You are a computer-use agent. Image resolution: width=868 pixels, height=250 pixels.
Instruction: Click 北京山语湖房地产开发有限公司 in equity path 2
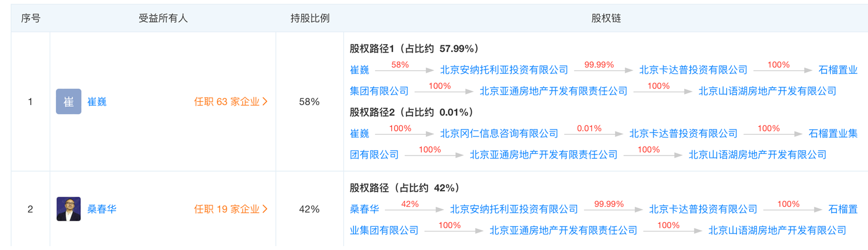[x=757, y=154]
